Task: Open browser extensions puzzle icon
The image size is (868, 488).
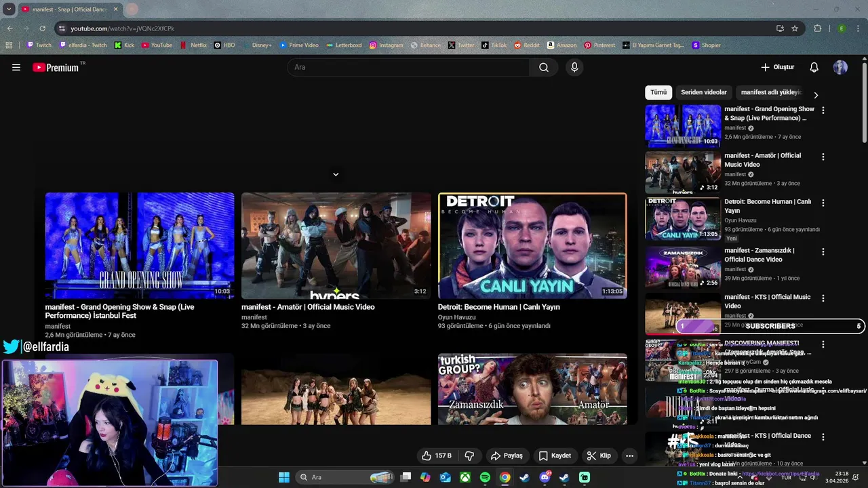Action: coord(818,28)
